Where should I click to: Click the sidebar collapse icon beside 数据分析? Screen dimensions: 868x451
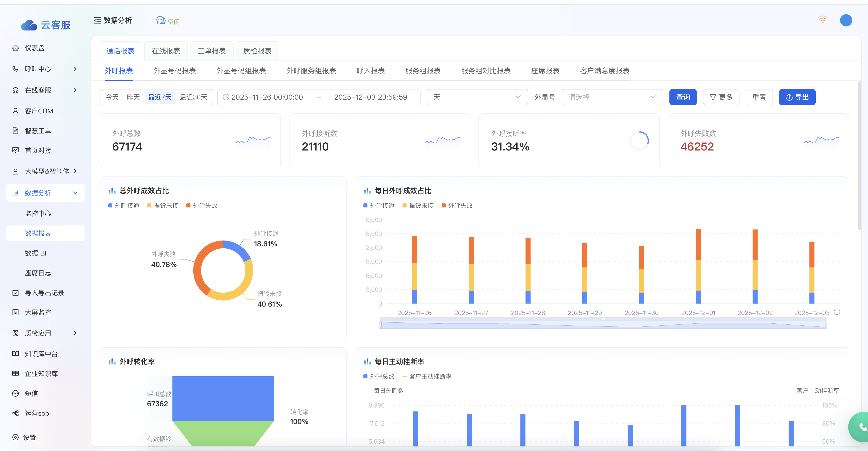pos(97,21)
